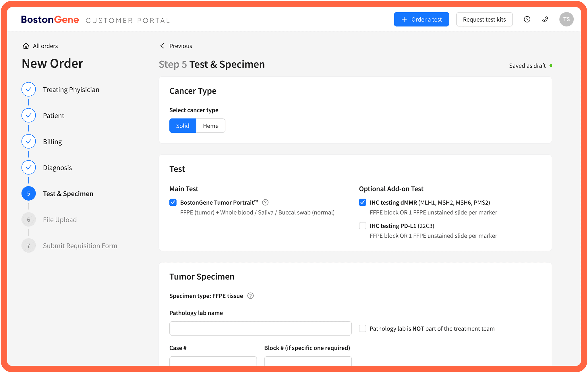Click the Pathology lab name input field
588x373 pixels.
point(260,328)
